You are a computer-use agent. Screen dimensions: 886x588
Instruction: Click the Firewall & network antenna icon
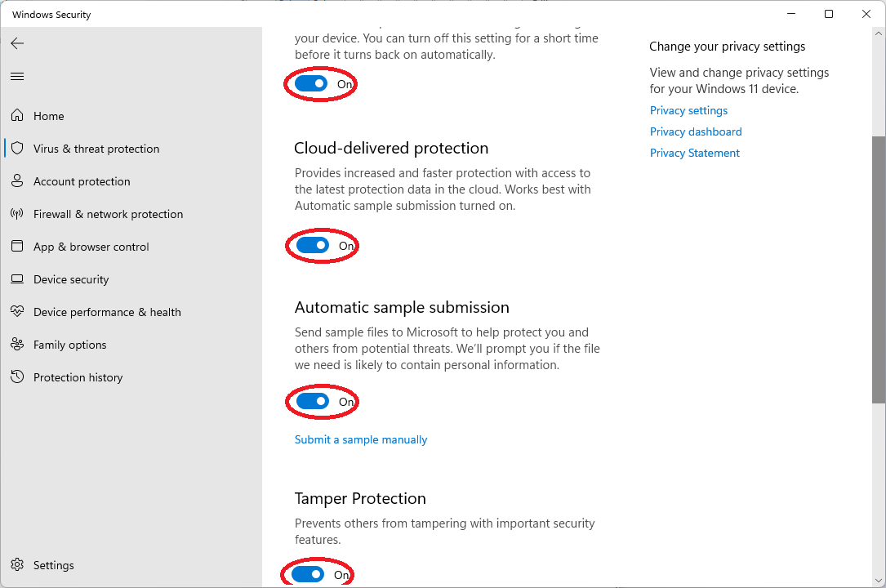[x=17, y=214]
